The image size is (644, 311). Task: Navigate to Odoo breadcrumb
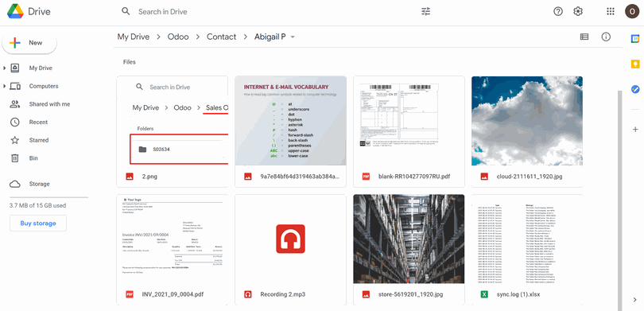click(x=178, y=37)
